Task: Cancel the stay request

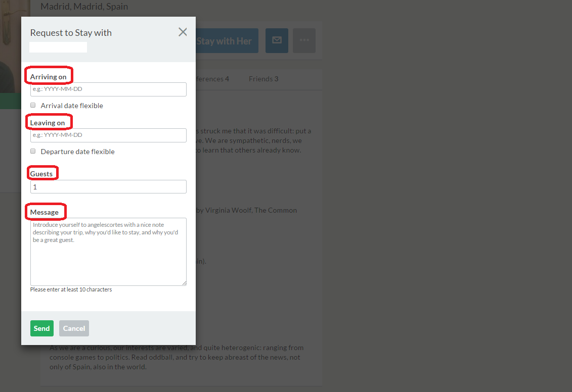Action: coord(74,328)
